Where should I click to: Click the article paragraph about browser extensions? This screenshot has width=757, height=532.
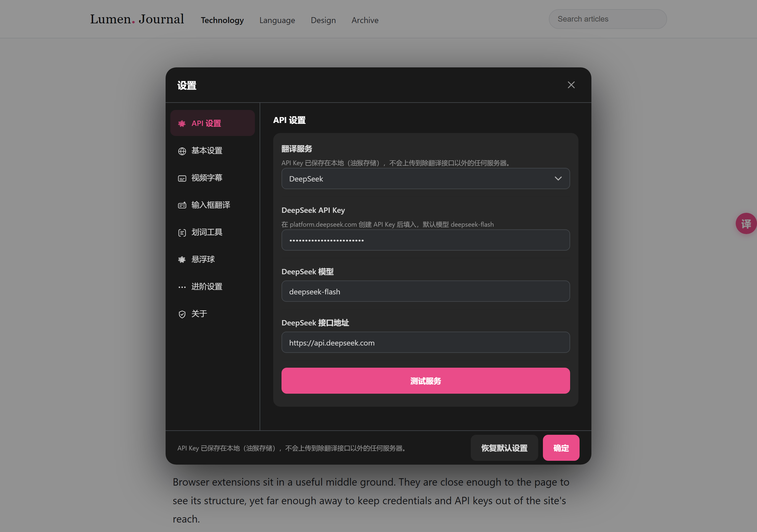[371, 500]
